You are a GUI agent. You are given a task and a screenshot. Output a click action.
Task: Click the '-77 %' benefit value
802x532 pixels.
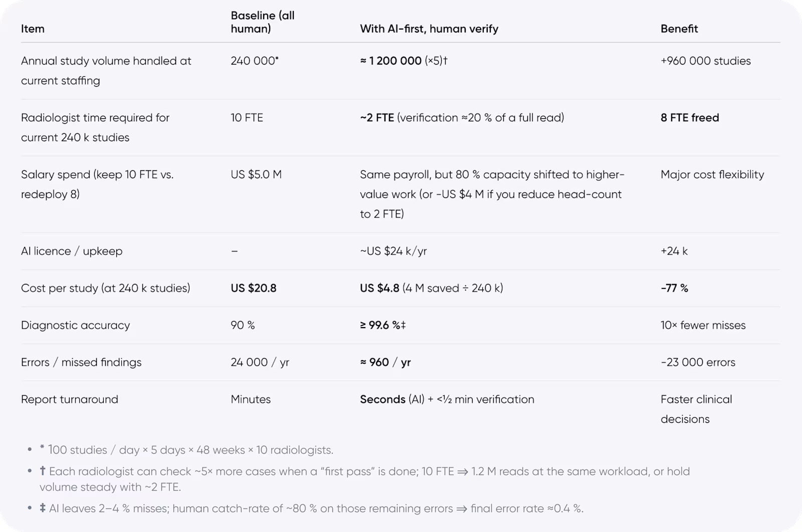click(x=674, y=288)
